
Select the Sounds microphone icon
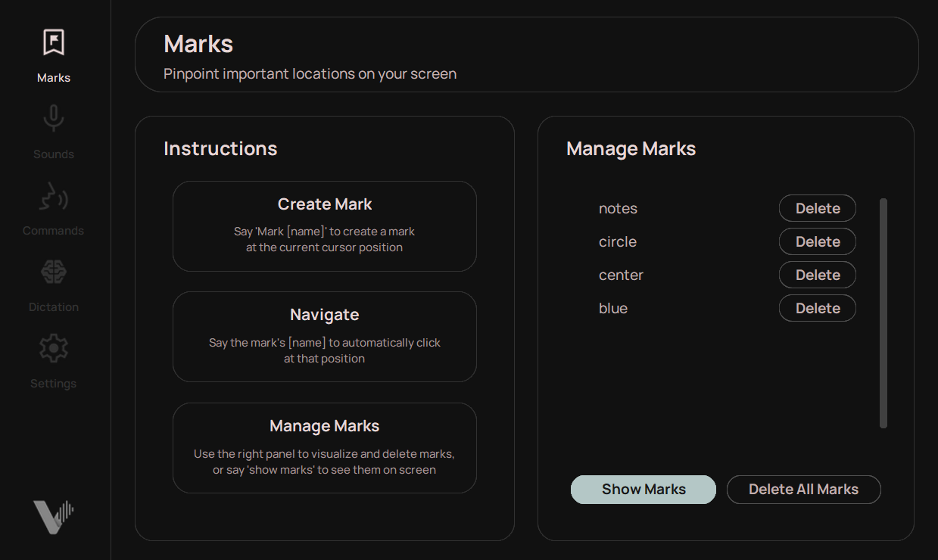53,118
